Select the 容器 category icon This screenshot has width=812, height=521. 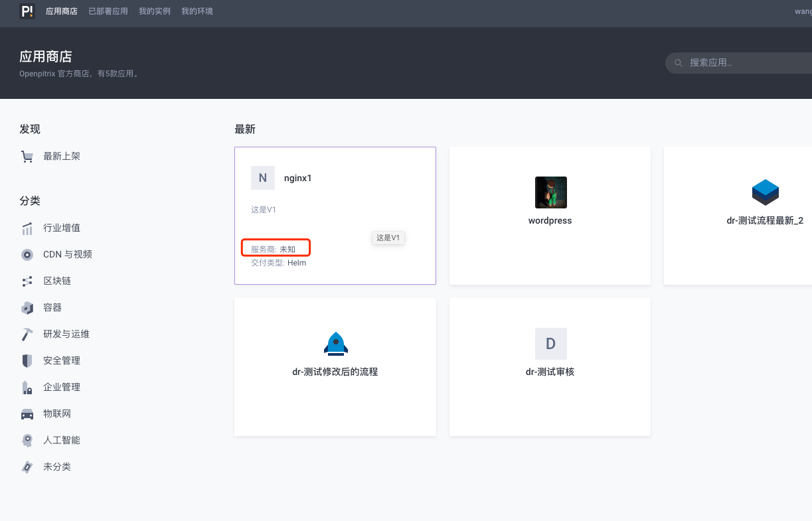click(x=27, y=307)
